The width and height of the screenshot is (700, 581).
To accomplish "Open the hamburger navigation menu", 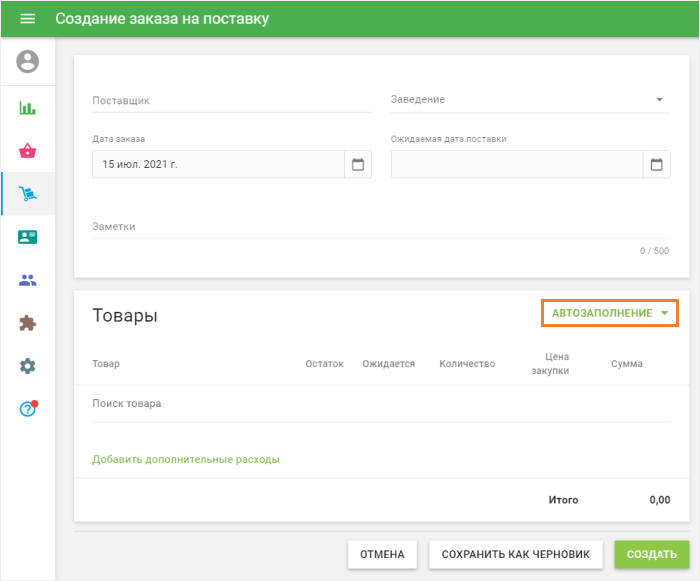I will (x=27, y=19).
